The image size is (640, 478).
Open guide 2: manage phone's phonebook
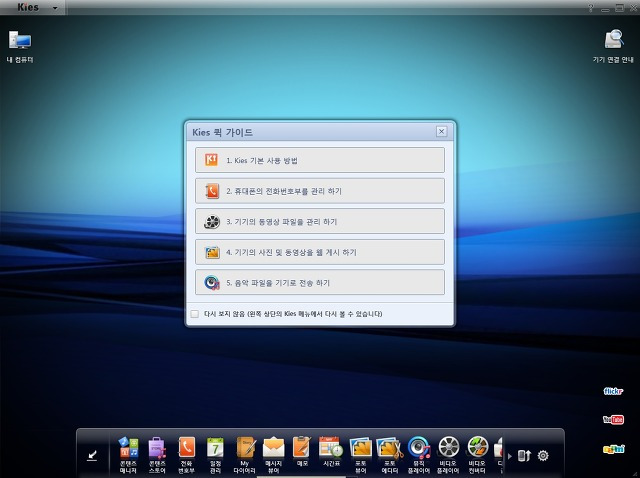(320, 191)
